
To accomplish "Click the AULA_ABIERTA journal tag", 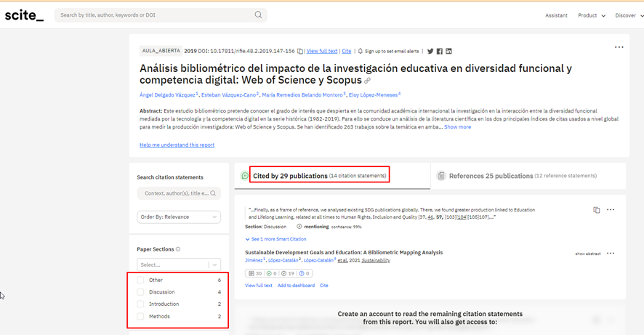I will (x=161, y=51).
